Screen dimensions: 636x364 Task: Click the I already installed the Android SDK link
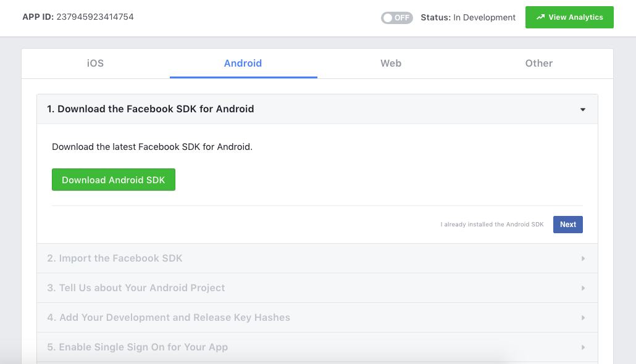pyautogui.click(x=492, y=224)
